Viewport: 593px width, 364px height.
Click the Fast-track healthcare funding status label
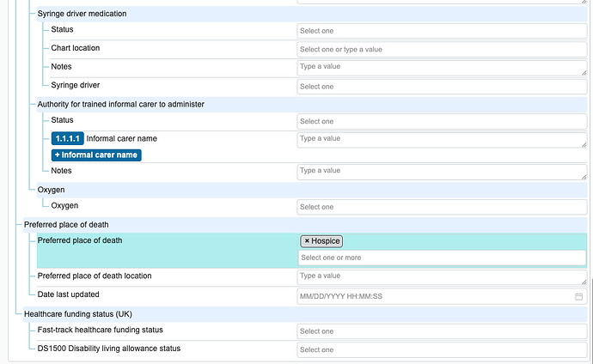(x=101, y=330)
